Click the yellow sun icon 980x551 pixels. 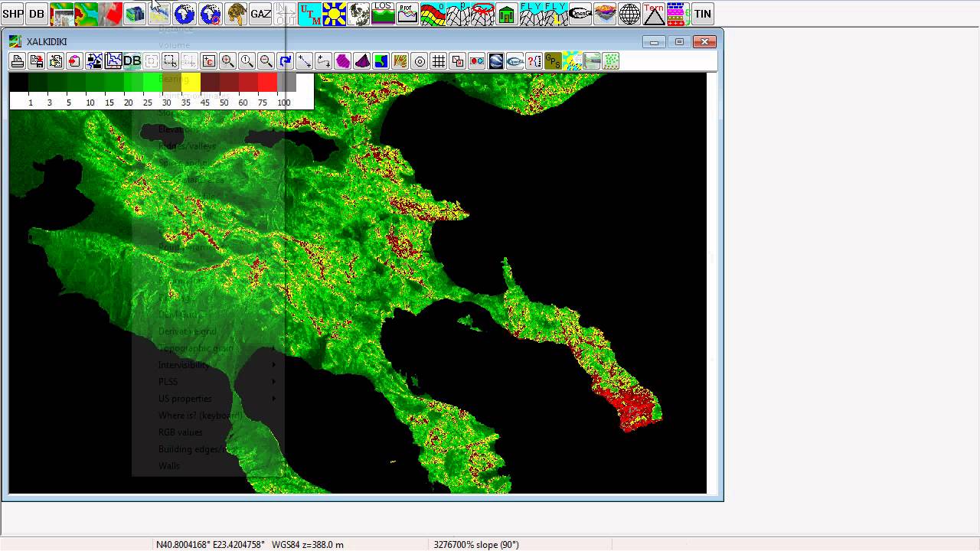click(334, 14)
